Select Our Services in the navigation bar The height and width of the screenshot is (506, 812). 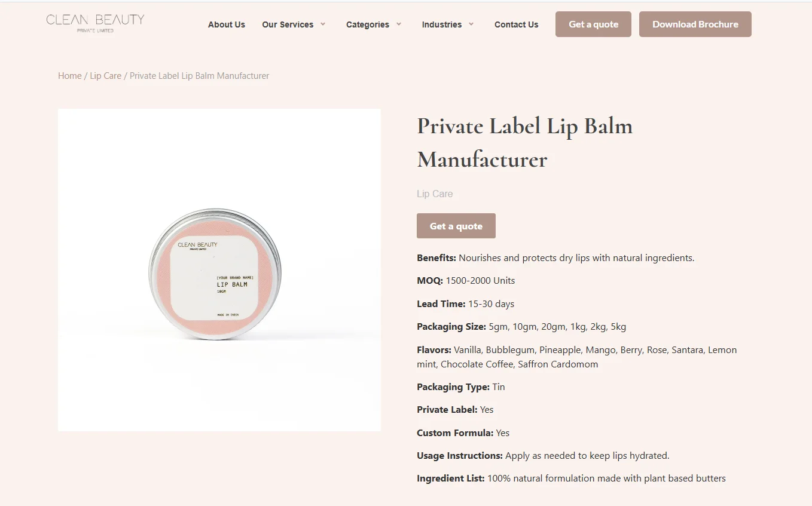(x=288, y=24)
